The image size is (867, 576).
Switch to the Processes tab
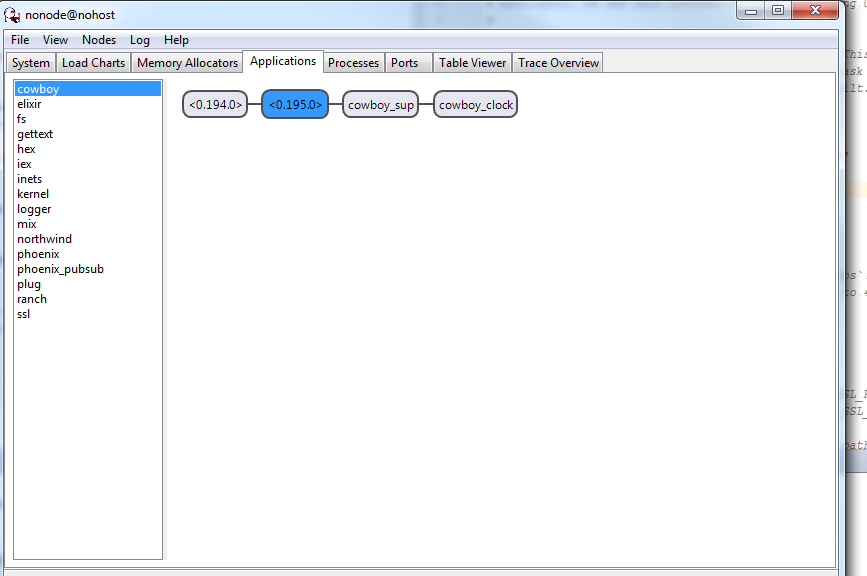tap(353, 61)
